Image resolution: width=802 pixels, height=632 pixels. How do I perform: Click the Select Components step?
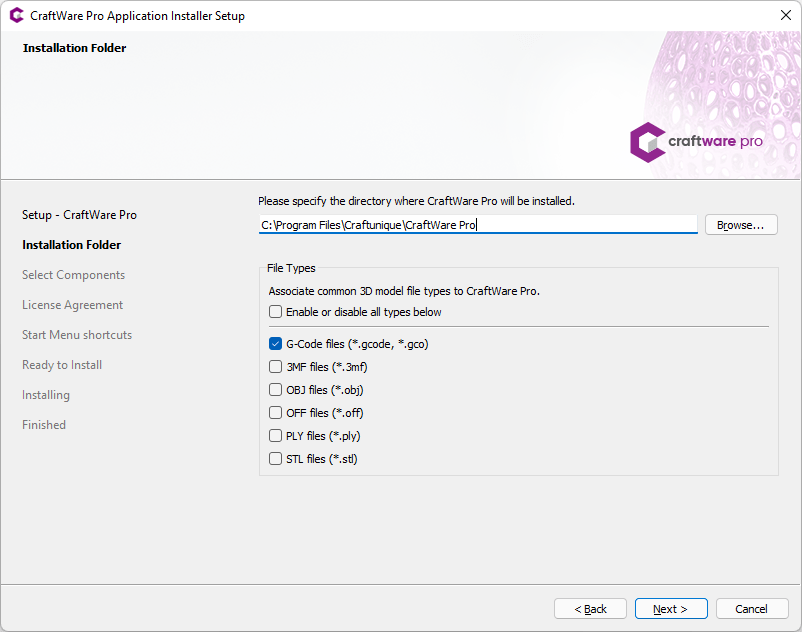(73, 275)
